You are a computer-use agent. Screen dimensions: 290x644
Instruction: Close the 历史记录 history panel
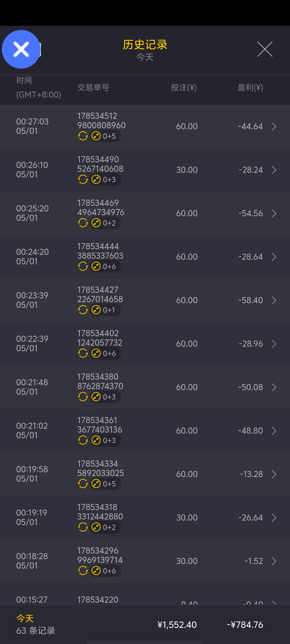[x=265, y=49]
